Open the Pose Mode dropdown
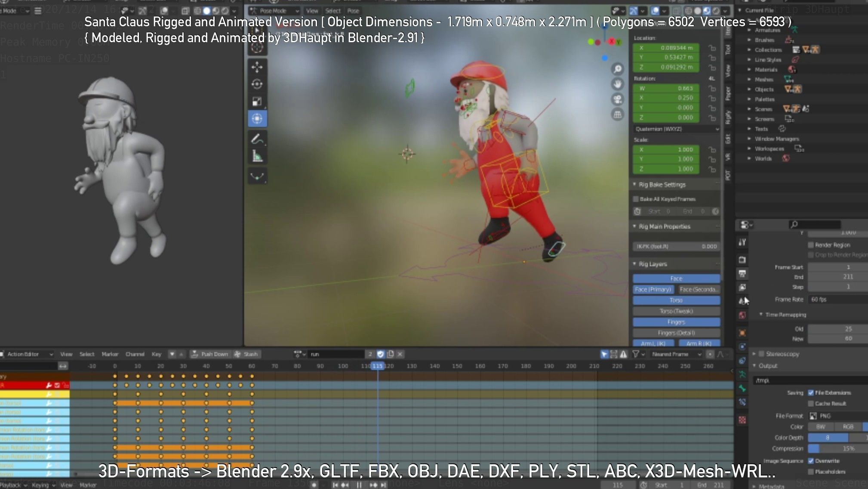The height and width of the screenshot is (489, 868). 275,11
